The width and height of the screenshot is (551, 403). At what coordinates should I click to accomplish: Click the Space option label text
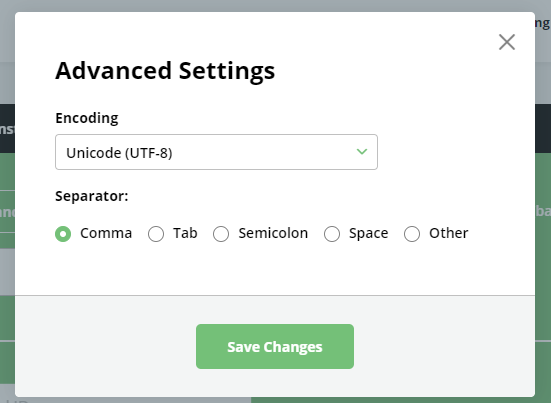tap(369, 233)
